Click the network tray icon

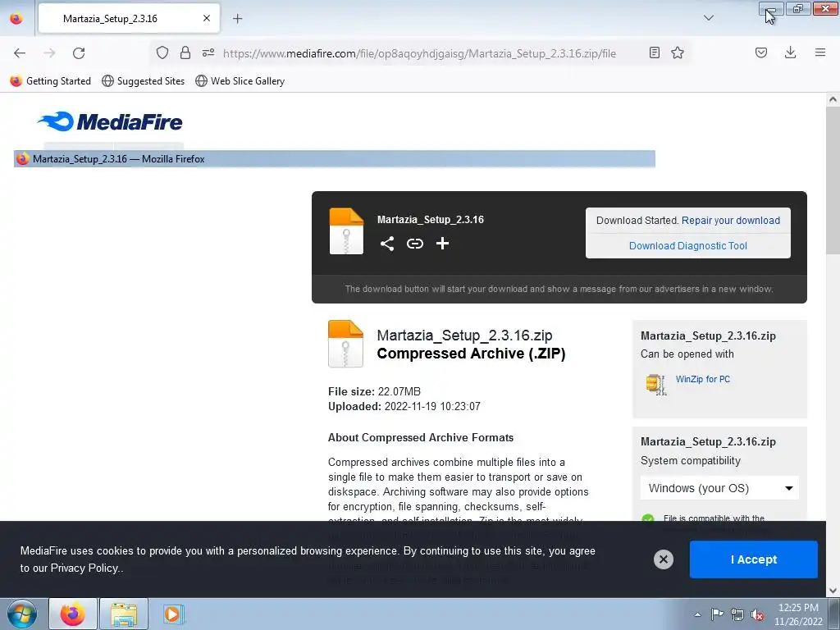coord(737,614)
